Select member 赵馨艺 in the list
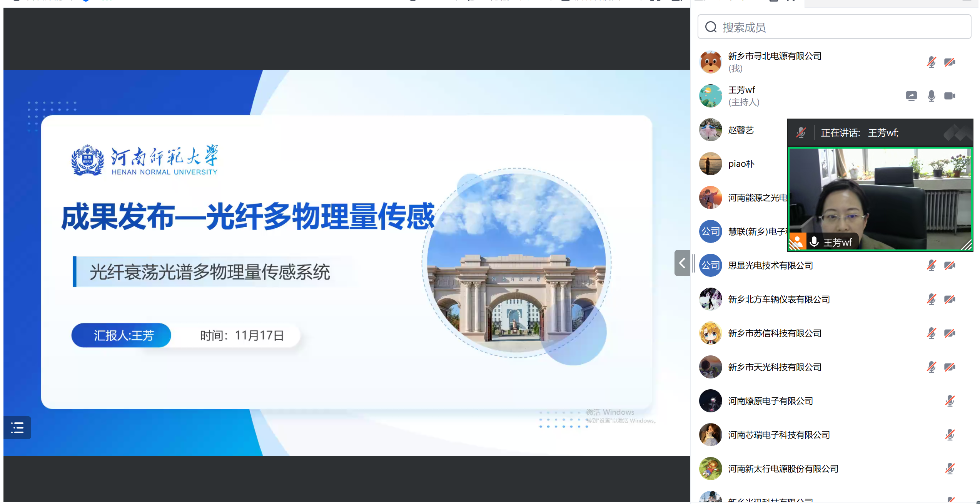980x504 pixels. 741,130
